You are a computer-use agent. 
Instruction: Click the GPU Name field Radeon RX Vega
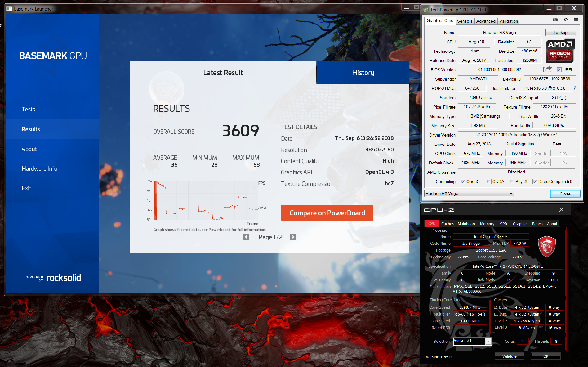(x=499, y=32)
